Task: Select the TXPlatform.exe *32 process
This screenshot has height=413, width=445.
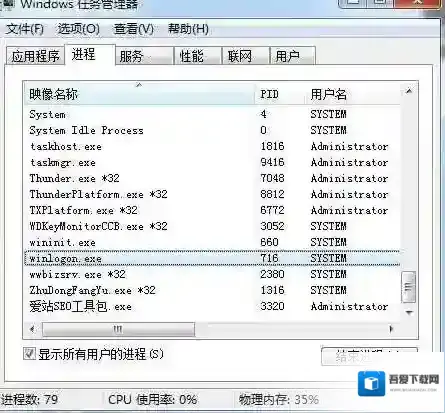Action: [x=212, y=210]
